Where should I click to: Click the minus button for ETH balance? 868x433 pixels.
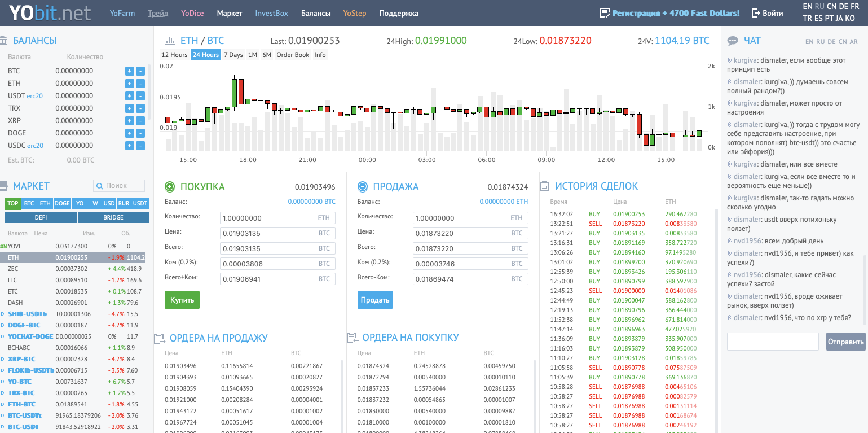click(x=140, y=84)
